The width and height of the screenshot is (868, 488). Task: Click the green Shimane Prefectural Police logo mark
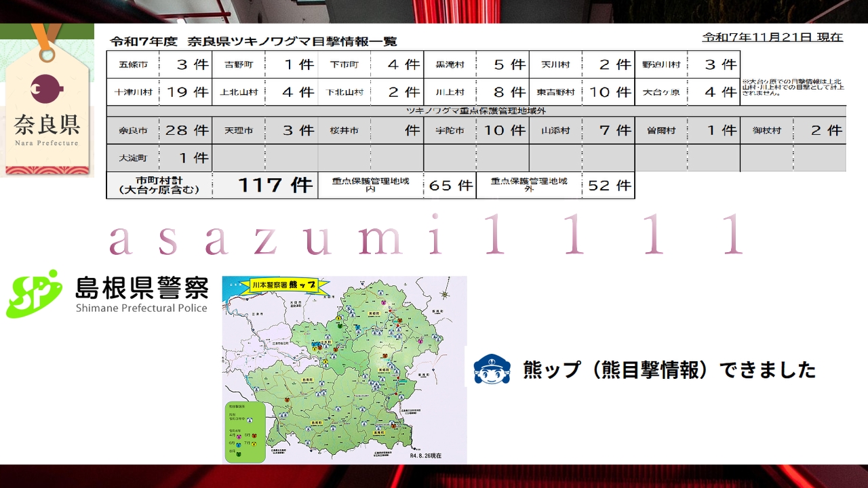tap(34, 293)
